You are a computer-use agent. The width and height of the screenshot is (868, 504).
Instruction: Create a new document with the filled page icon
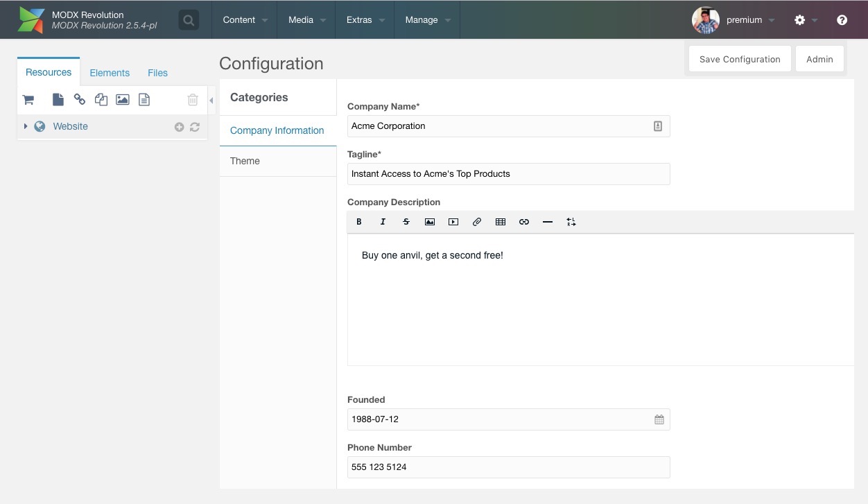click(x=58, y=100)
